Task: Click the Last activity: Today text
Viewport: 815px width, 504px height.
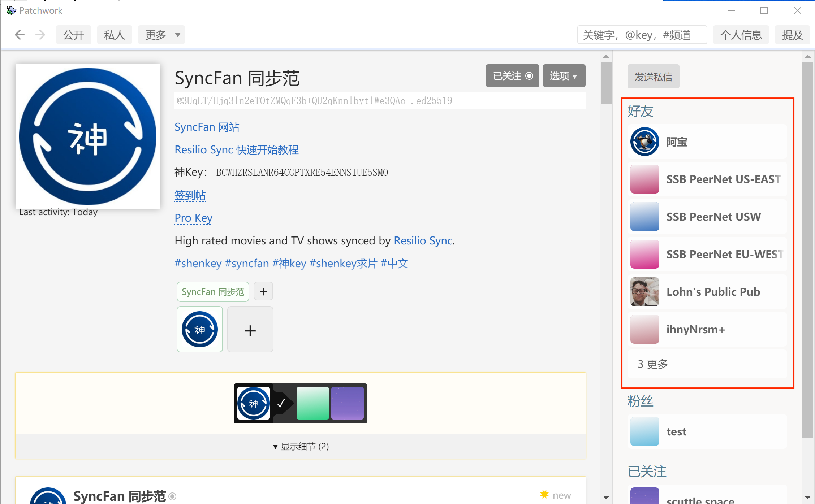Action: point(59,212)
